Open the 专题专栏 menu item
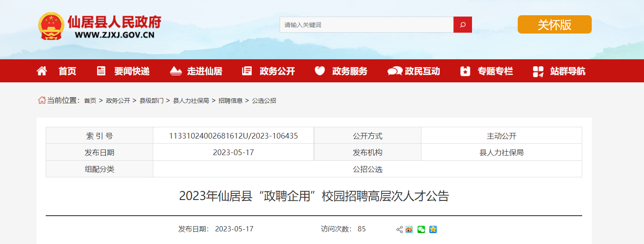Image resolution: width=644 pixels, height=244 pixels. click(x=495, y=71)
